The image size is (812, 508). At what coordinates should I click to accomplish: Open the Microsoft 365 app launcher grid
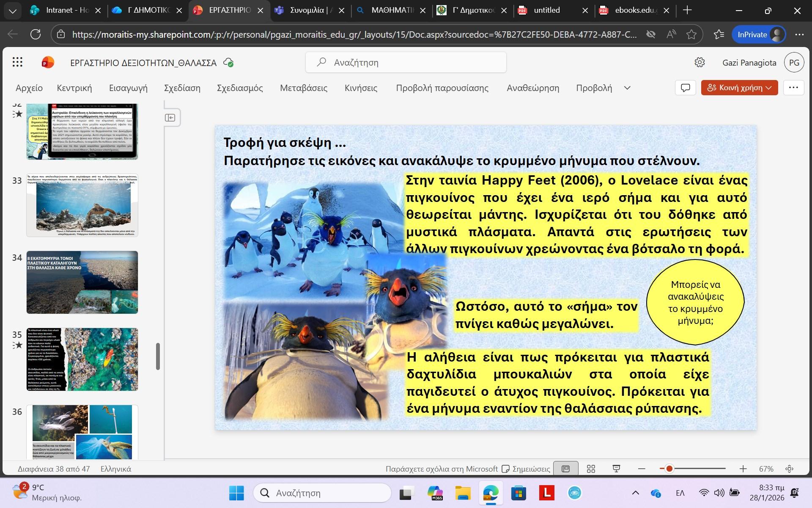click(17, 63)
